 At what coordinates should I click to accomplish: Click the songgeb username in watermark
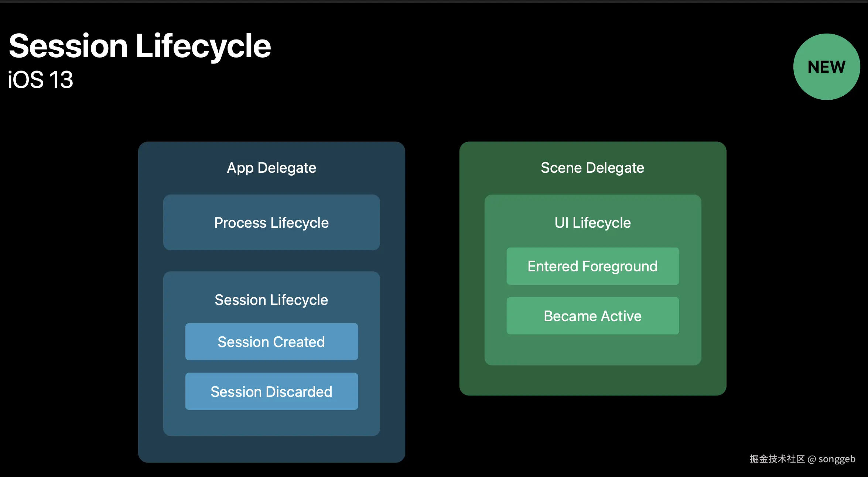[837, 459]
